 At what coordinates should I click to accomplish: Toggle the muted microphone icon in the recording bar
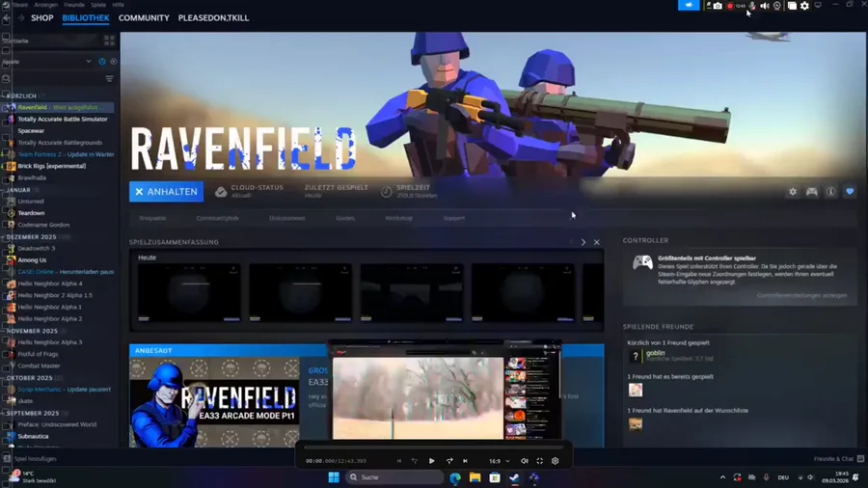[752, 6]
